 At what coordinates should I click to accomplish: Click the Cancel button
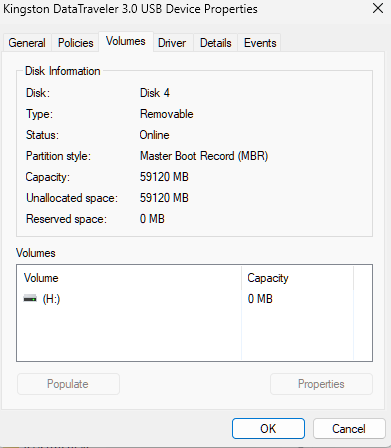349,428
